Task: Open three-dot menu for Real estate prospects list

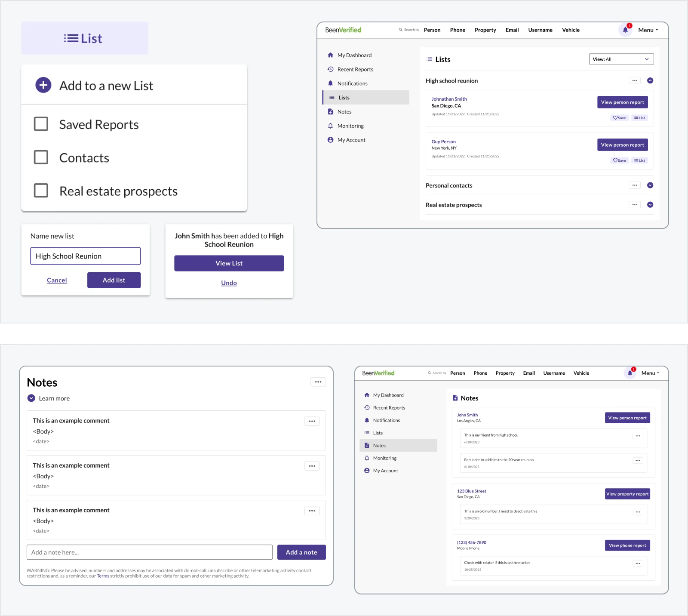Action: (x=635, y=205)
